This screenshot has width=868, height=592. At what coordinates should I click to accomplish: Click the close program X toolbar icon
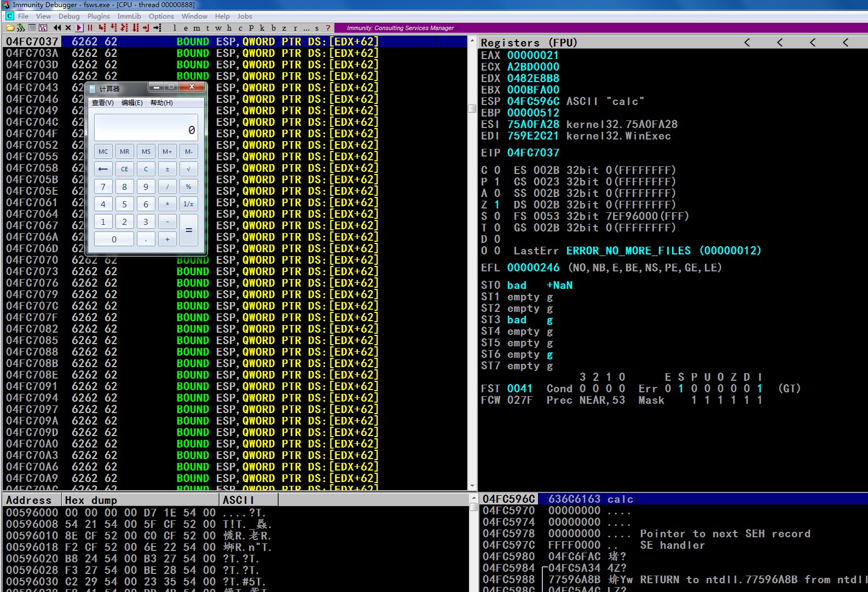point(68,28)
